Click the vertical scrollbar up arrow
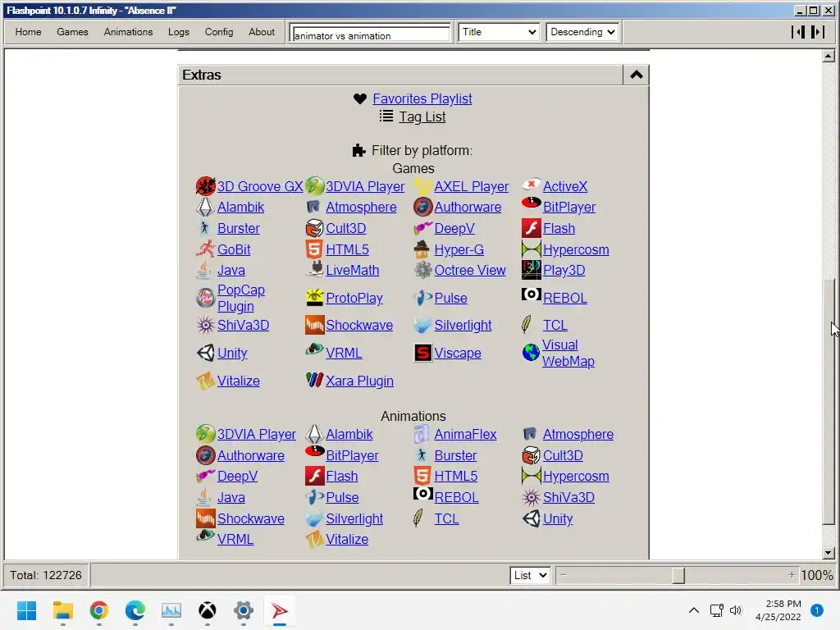 pyautogui.click(x=829, y=56)
